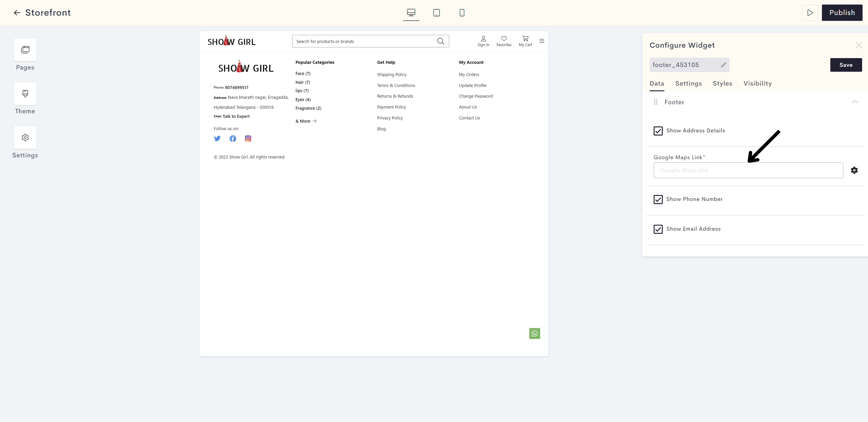Open Privacy Policy link

click(390, 118)
